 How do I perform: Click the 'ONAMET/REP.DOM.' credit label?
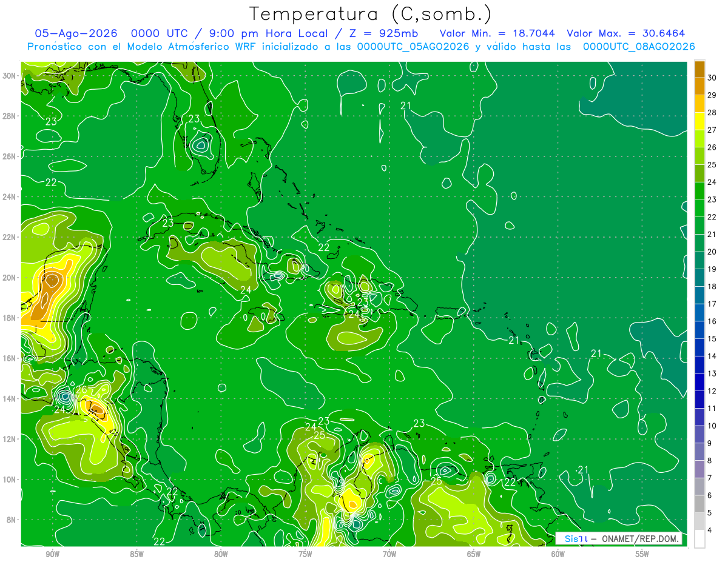click(641, 538)
